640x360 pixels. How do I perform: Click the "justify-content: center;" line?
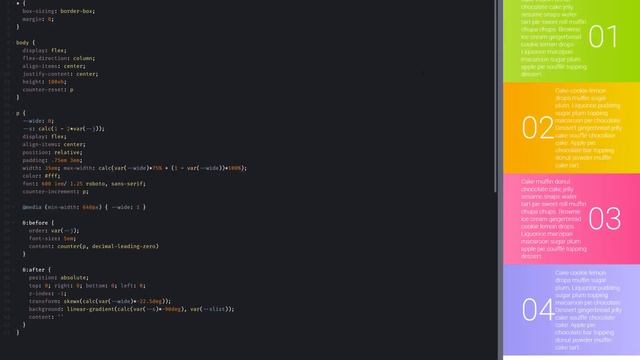tap(60, 74)
